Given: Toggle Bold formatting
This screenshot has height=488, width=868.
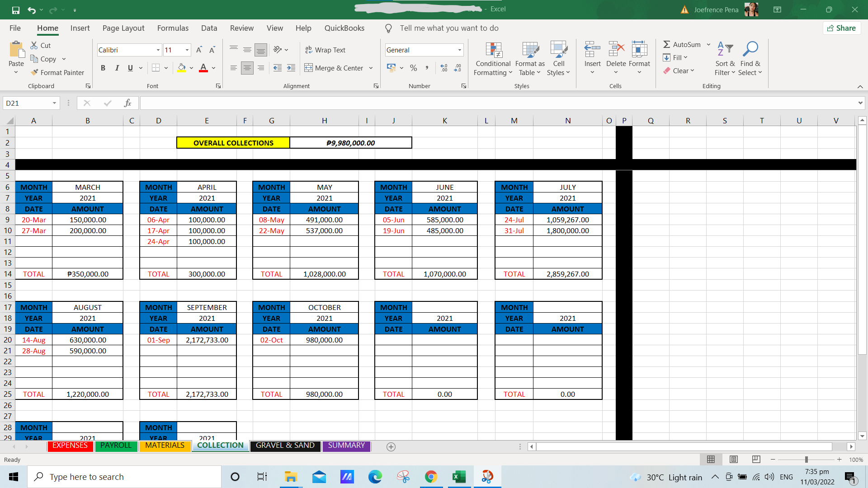Looking at the screenshot, I should [103, 68].
